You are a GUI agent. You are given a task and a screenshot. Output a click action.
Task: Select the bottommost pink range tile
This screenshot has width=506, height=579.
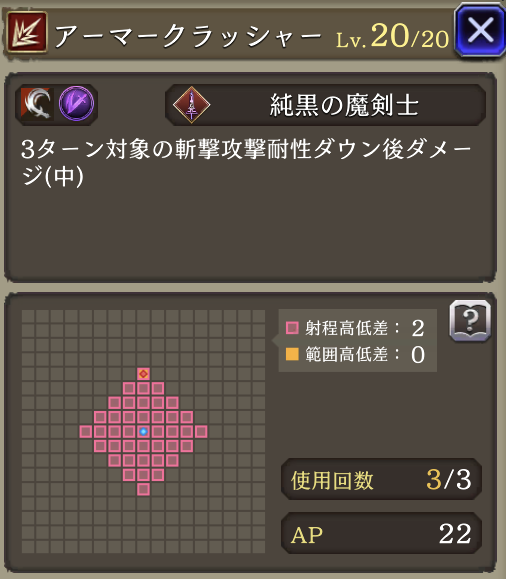143,489
